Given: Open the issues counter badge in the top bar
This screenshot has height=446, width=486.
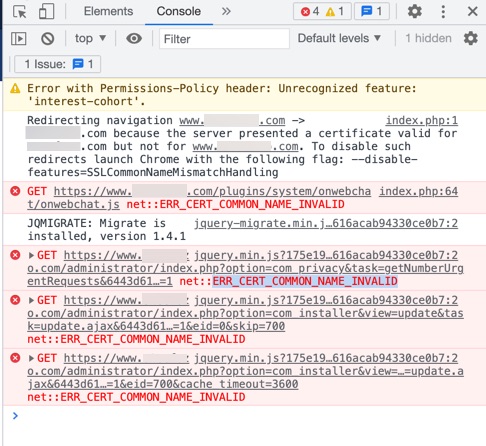Looking at the screenshot, I should (x=372, y=12).
